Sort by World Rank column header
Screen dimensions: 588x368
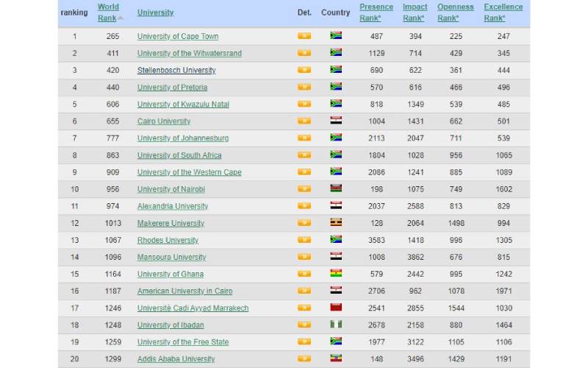[x=108, y=13]
